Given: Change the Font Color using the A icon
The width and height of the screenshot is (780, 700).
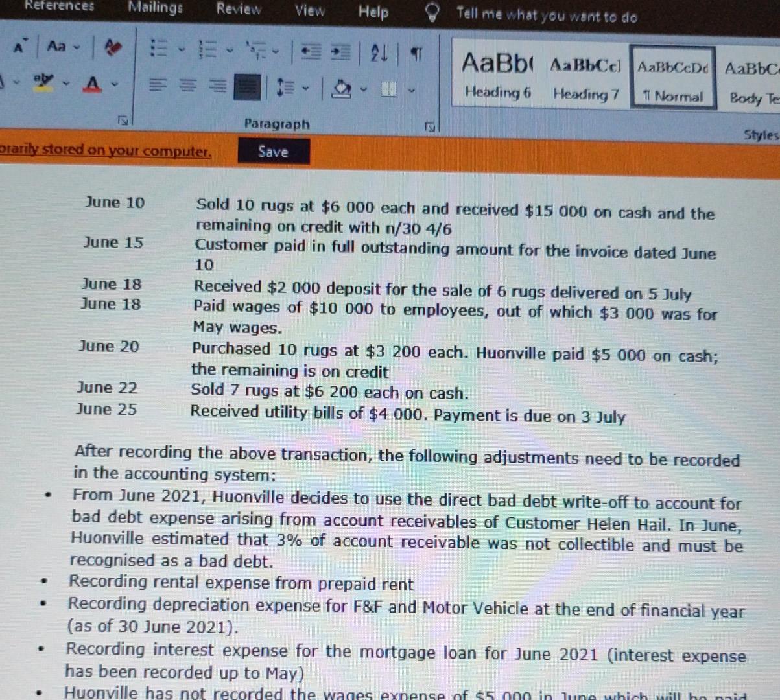Looking at the screenshot, I should point(93,83).
